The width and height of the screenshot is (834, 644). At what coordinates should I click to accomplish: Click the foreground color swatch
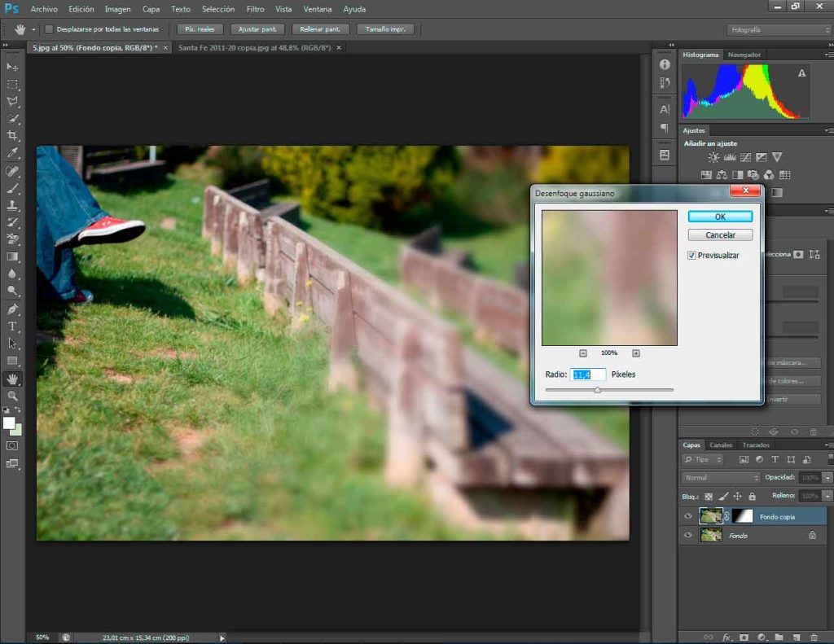(x=9, y=423)
